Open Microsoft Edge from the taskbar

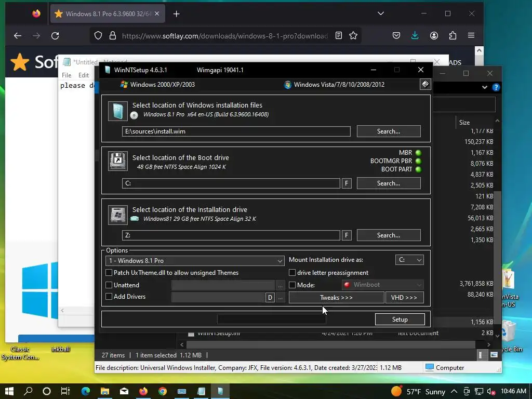coord(86,391)
